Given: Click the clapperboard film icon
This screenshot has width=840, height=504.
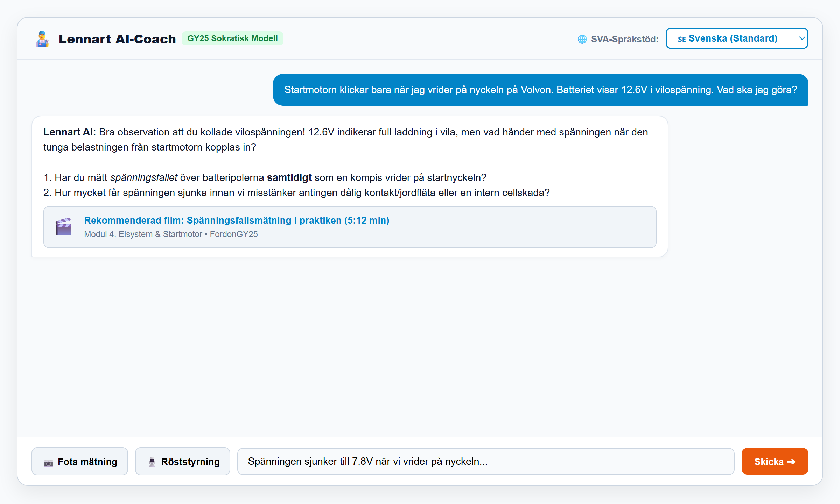Looking at the screenshot, I should (63, 227).
